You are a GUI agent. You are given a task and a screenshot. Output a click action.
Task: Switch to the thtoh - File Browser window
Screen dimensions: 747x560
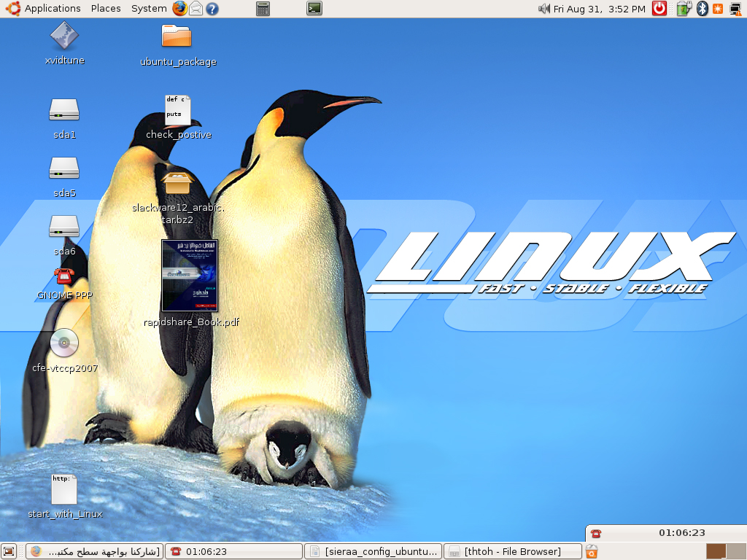click(x=513, y=551)
